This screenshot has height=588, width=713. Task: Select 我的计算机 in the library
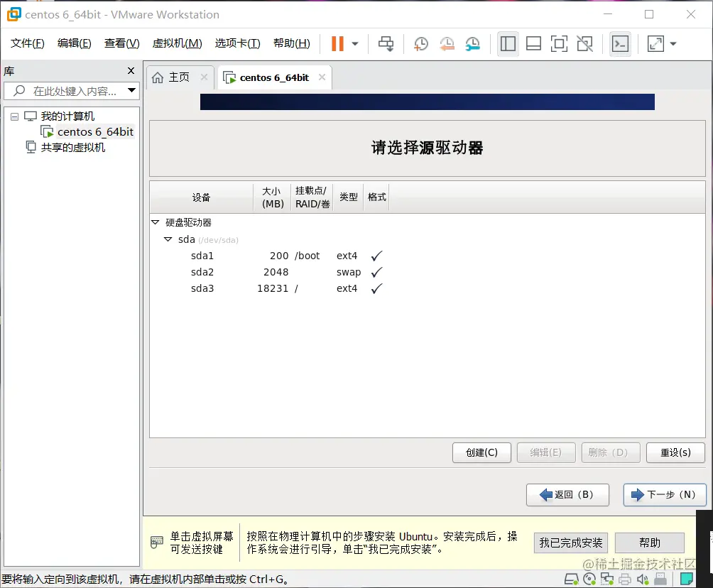(67, 116)
